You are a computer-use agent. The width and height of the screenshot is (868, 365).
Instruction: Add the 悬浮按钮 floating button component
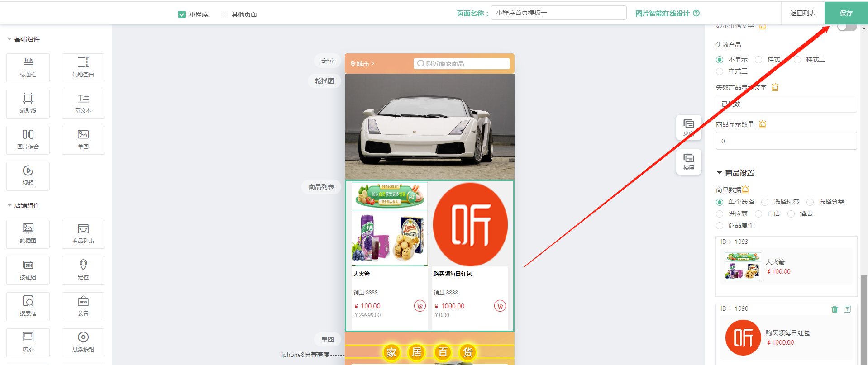click(x=83, y=342)
